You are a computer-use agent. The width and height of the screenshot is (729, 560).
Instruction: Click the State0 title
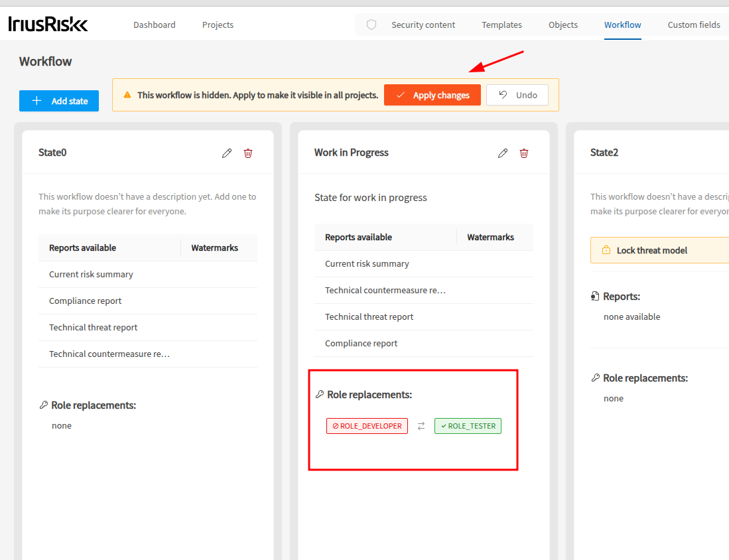52,153
